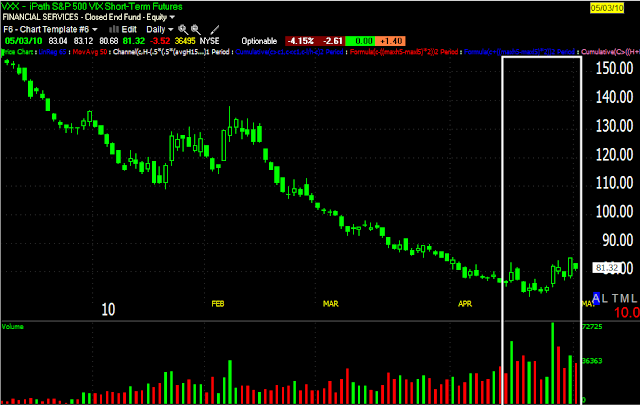Click the T scale button

(x=615, y=298)
